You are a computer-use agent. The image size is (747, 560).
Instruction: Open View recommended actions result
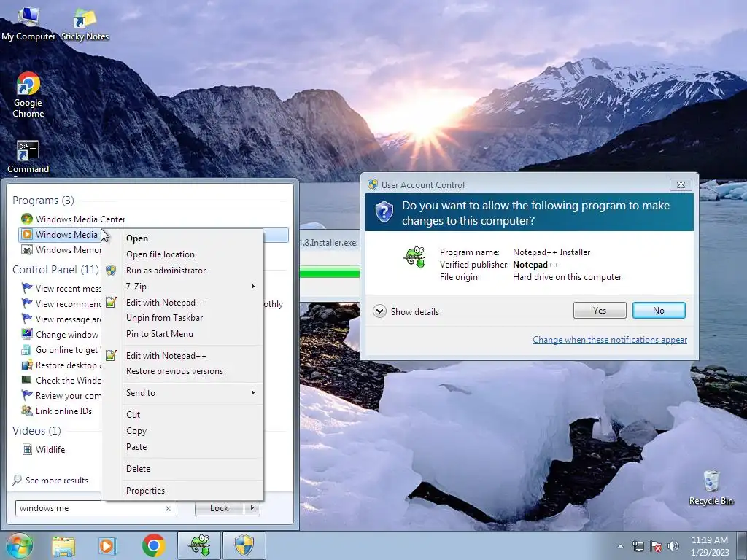click(61, 304)
